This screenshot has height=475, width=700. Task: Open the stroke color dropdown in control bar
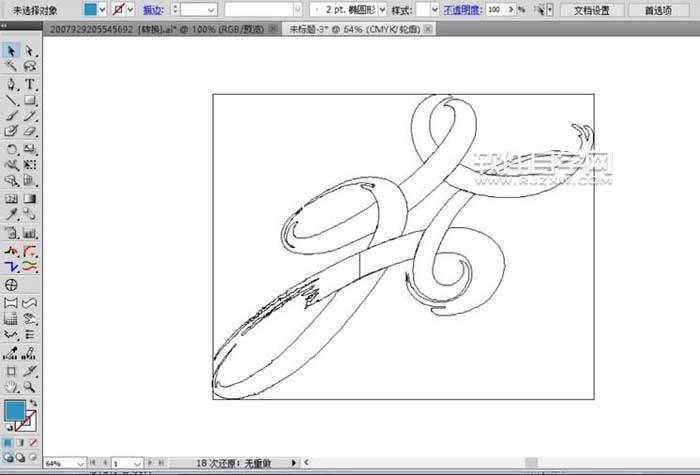[x=130, y=9]
